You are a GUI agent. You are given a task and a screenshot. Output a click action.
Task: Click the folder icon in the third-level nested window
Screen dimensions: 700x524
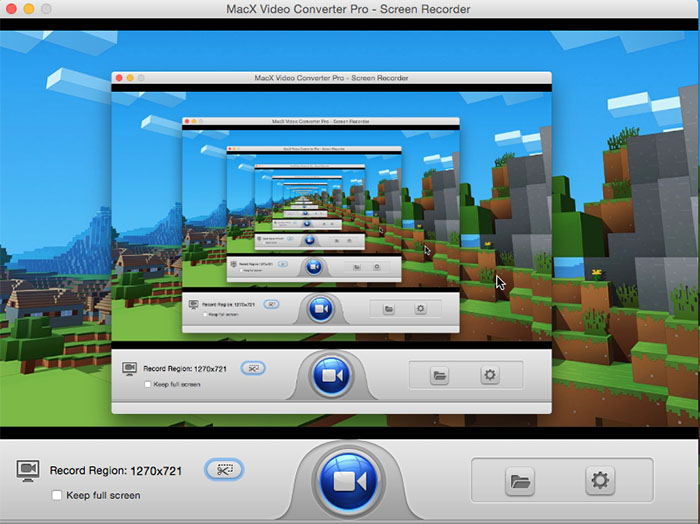[389, 308]
